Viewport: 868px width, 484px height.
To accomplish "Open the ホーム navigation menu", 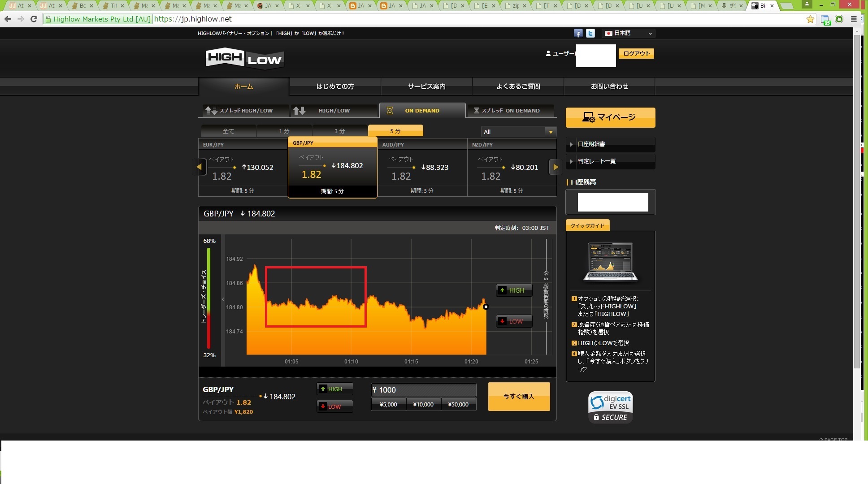I will click(243, 86).
